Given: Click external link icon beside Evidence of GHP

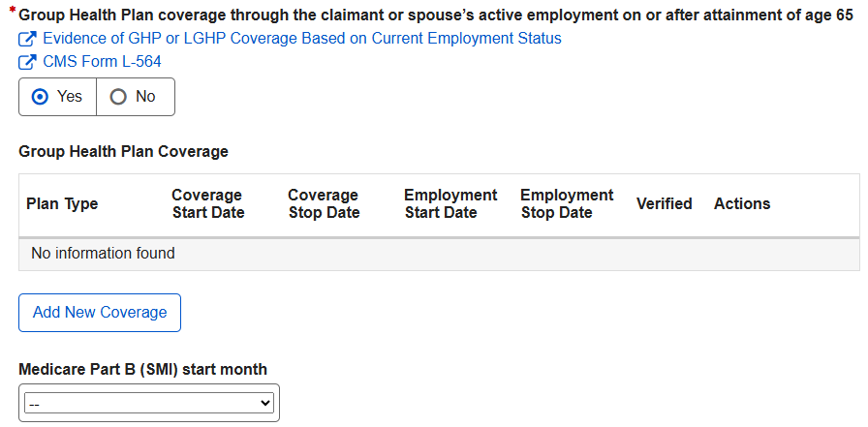Looking at the screenshot, I should tap(27, 39).
